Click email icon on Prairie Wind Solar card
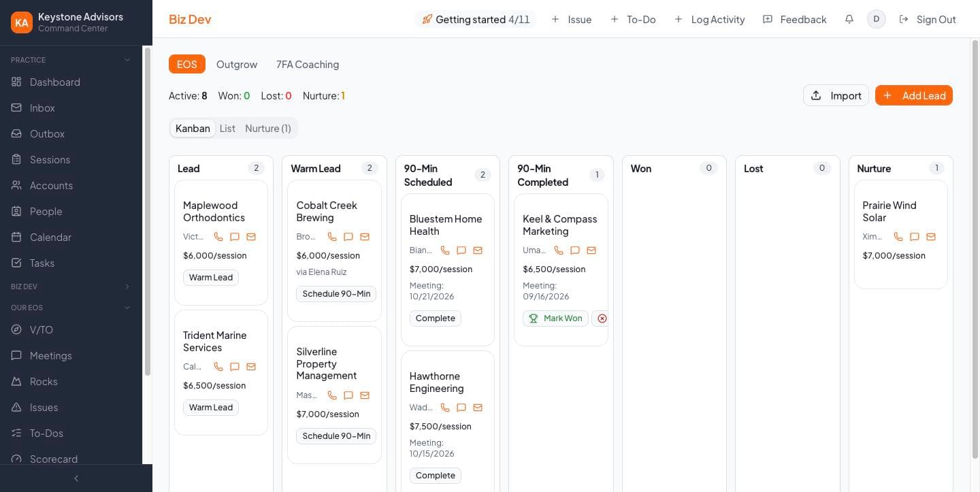The image size is (980, 492). pyautogui.click(x=931, y=237)
